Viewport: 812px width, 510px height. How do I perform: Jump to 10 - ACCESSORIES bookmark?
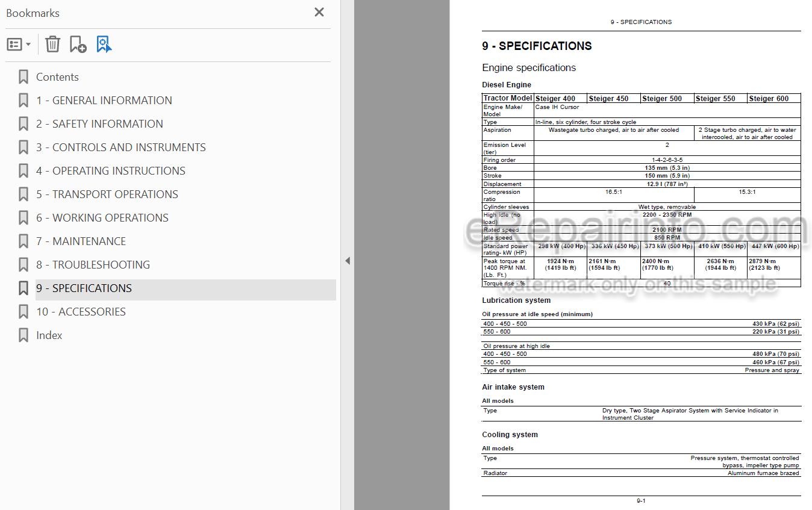tap(81, 312)
